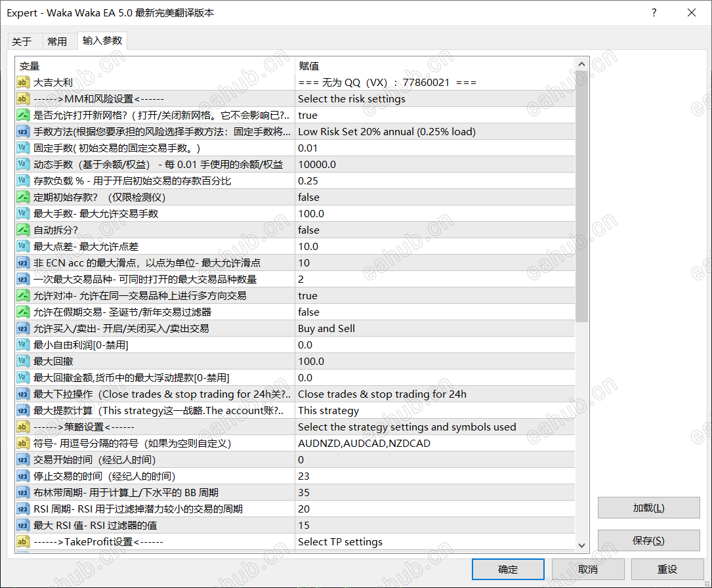This screenshot has width=712, height=588.
Task: Click integer icon for 允许买入/卖出 row
Action: (x=23, y=328)
